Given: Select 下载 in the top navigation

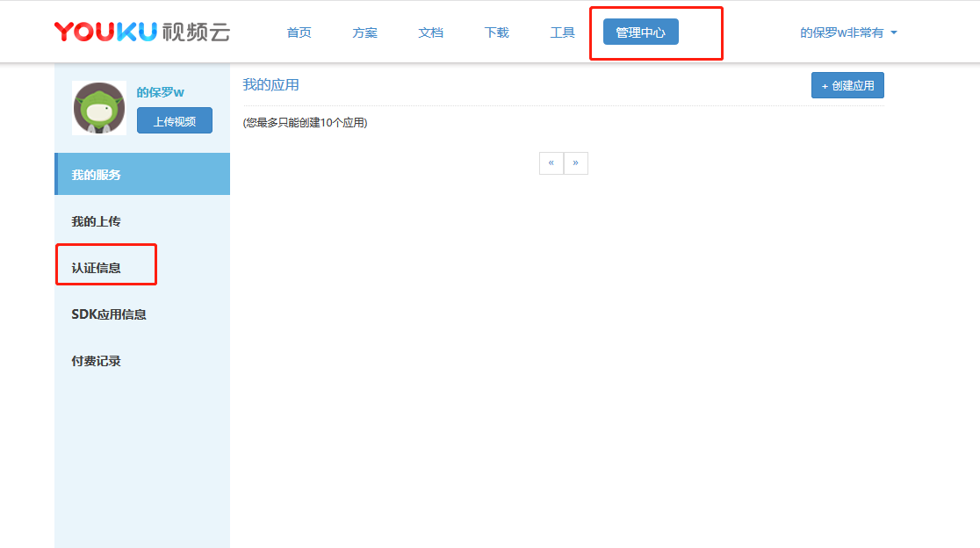Looking at the screenshot, I should pos(496,32).
